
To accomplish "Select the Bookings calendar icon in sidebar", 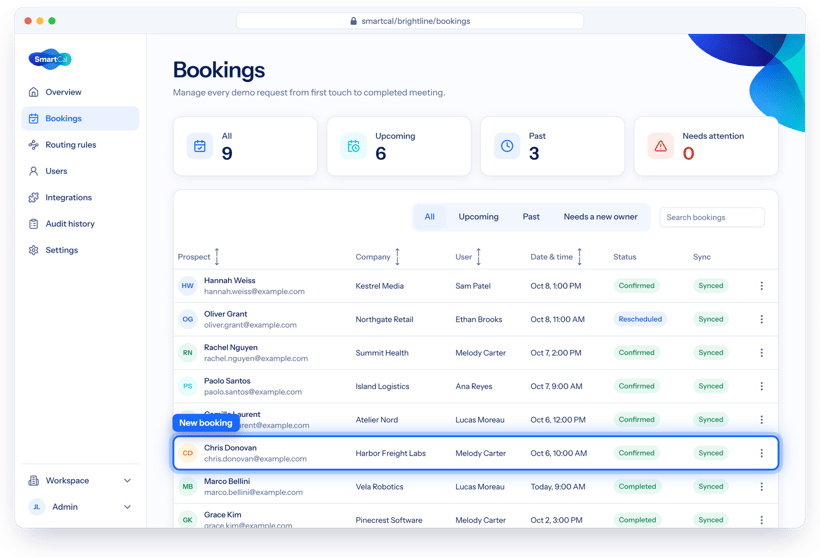I will pyautogui.click(x=33, y=119).
